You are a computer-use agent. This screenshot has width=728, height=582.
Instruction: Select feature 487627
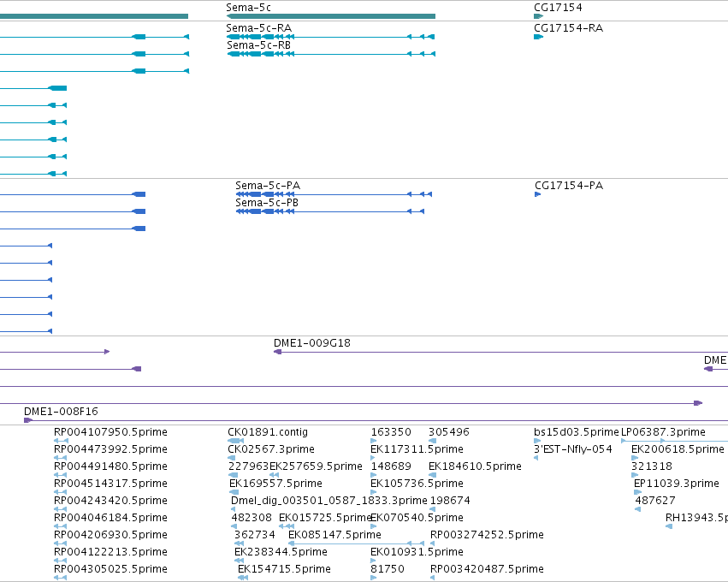655,501
